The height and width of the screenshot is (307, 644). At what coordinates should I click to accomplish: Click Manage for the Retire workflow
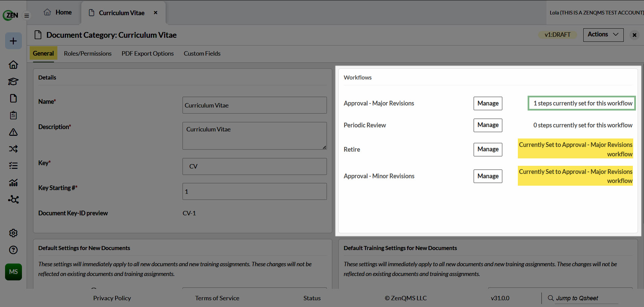click(488, 149)
